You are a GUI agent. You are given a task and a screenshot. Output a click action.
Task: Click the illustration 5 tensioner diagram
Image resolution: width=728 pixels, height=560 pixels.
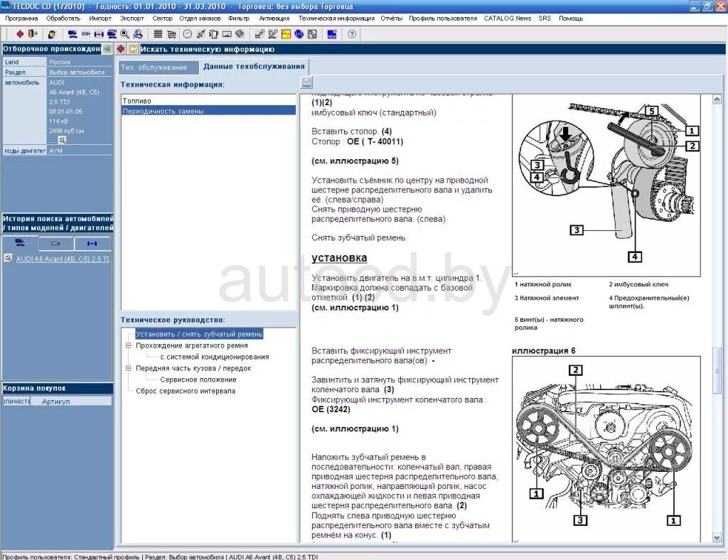click(x=606, y=185)
